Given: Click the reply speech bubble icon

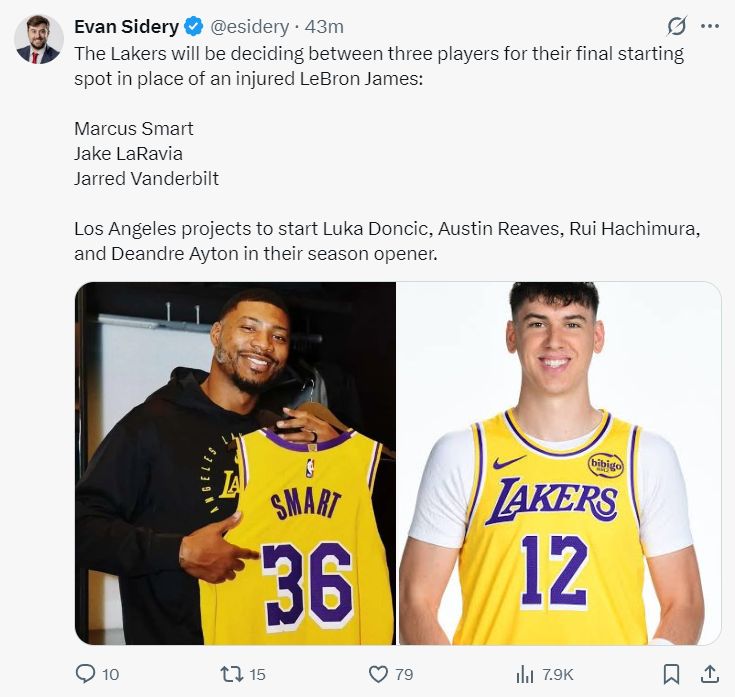Looking at the screenshot, I should coord(87,674).
